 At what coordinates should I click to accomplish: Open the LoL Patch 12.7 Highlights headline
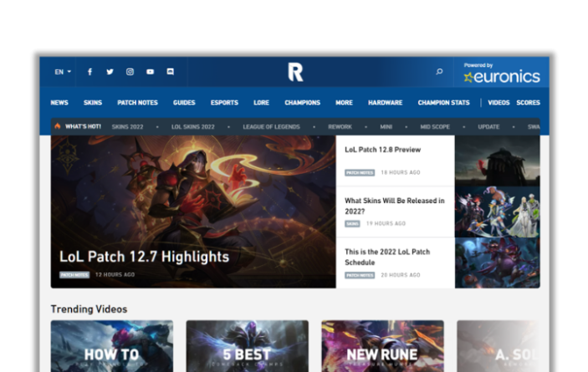[144, 257]
